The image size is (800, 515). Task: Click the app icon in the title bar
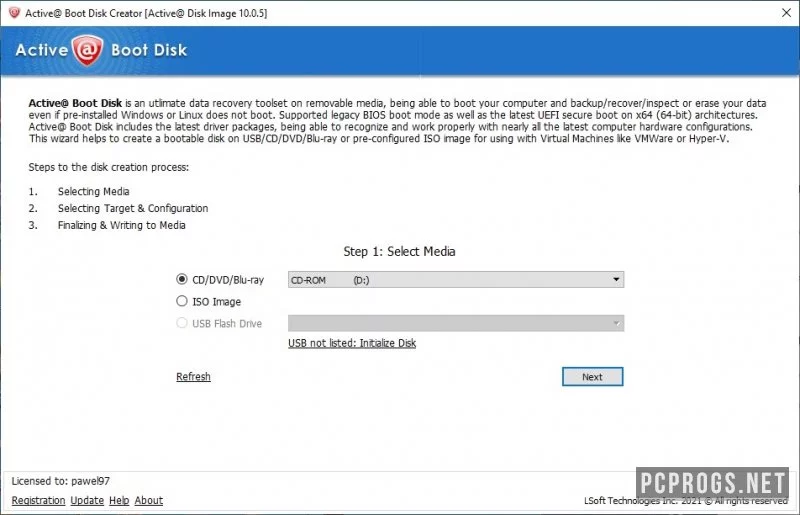[x=14, y=13]
